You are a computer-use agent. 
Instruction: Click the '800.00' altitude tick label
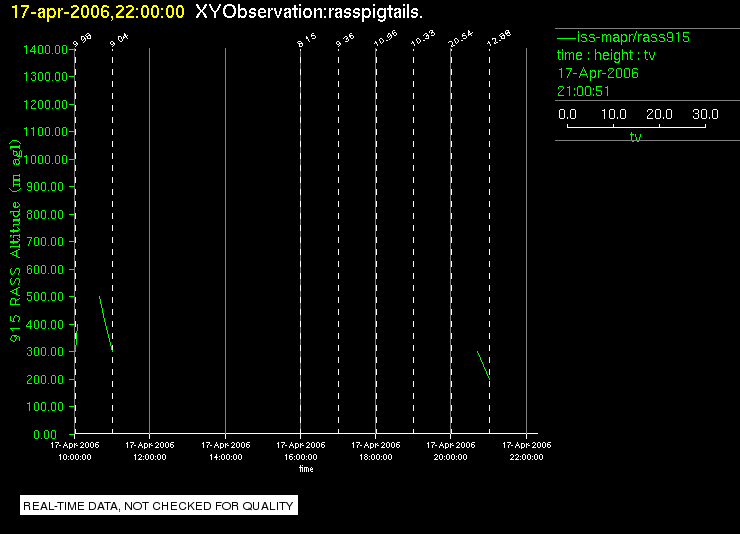tap(45, 215)
